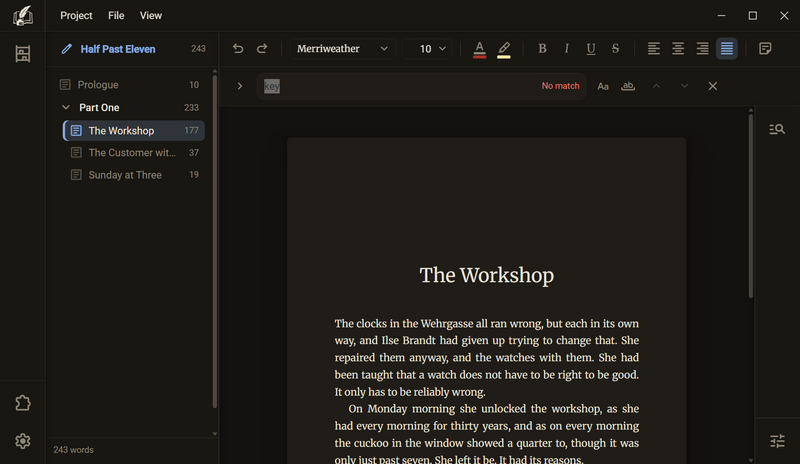Click the search text input field
The image size is (800, 464).
pos(401,86)
